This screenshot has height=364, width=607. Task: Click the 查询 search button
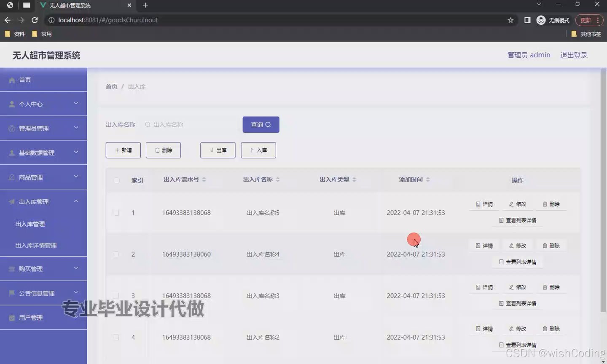[x=261, y=124]
